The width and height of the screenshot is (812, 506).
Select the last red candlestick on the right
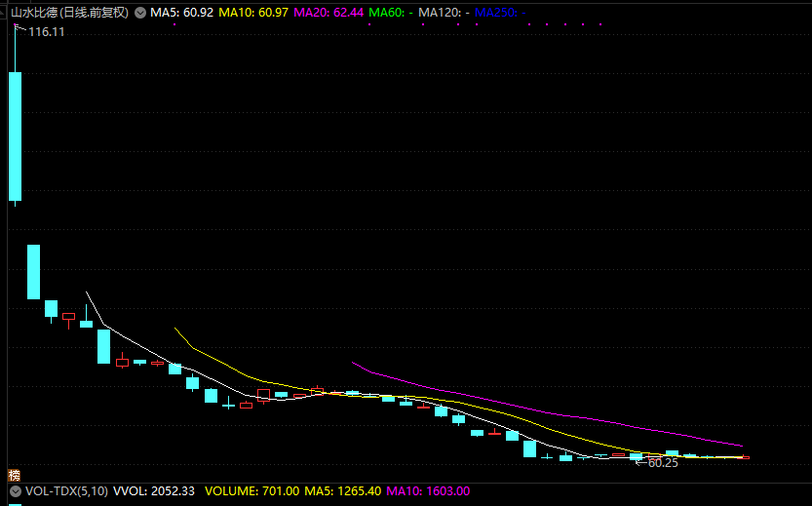(x=746, y=456)
